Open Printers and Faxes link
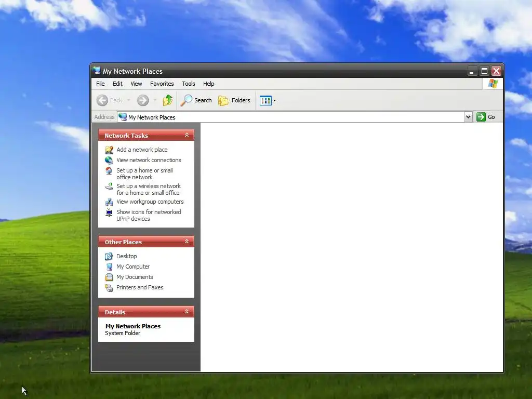532x399 pixels. pyautogui.click(x=140, y=287)
